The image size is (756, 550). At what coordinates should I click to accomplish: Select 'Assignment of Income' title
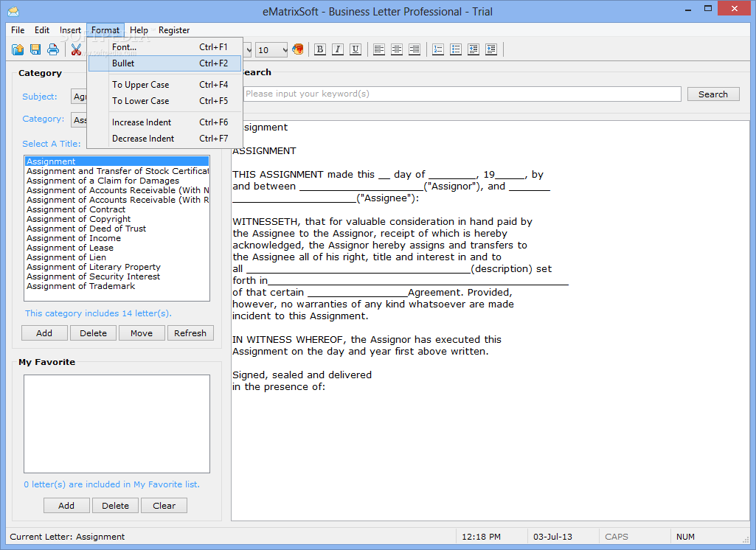point(117,238)
